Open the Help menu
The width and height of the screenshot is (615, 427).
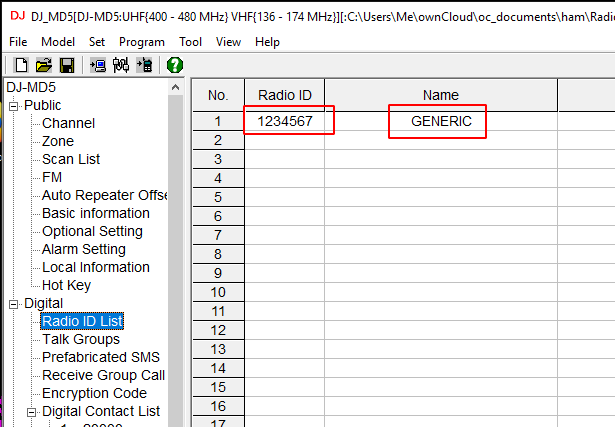[267, 42]
